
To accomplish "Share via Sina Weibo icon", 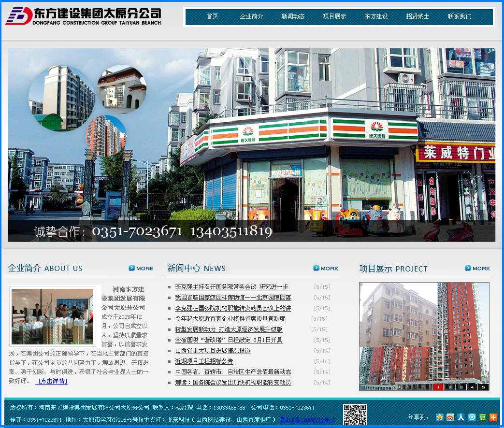I will click(450, 417).
